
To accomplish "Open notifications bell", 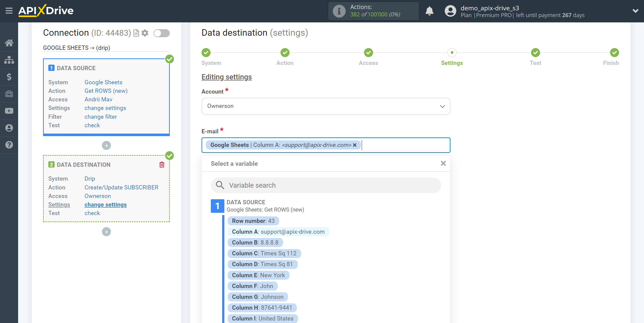I will pyautogui.click(x=429, y=11).
